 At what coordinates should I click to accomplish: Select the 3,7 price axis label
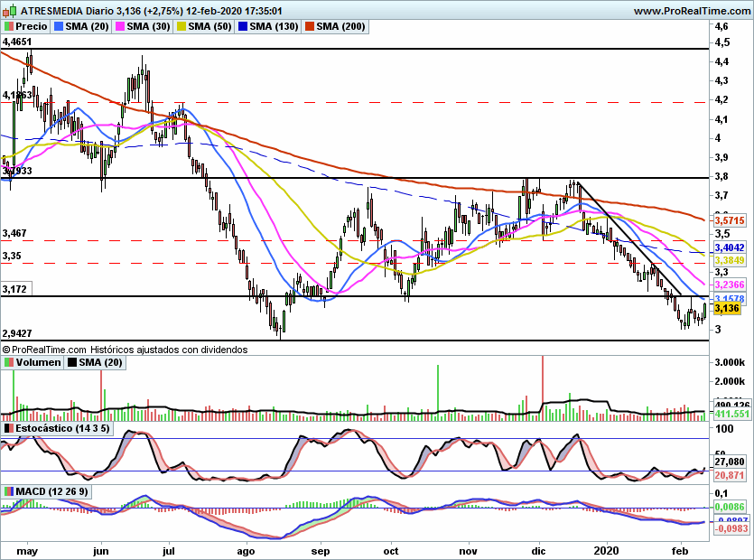point(721,196)
